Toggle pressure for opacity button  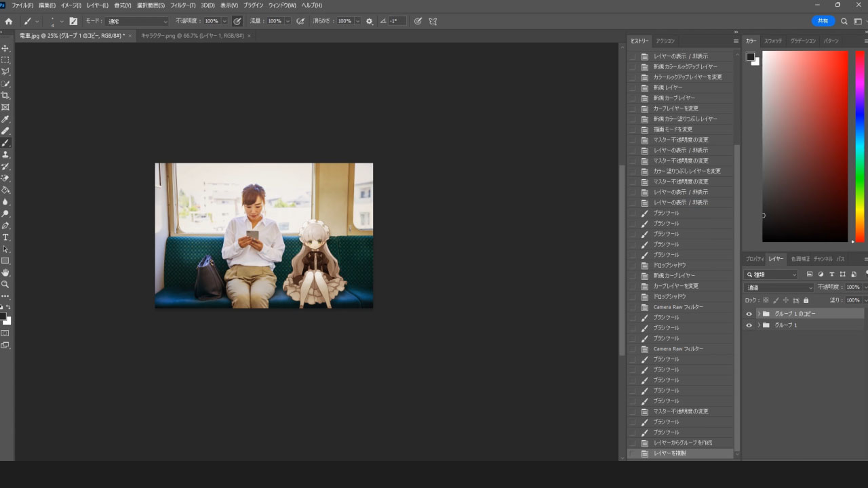tap(237, 21)
